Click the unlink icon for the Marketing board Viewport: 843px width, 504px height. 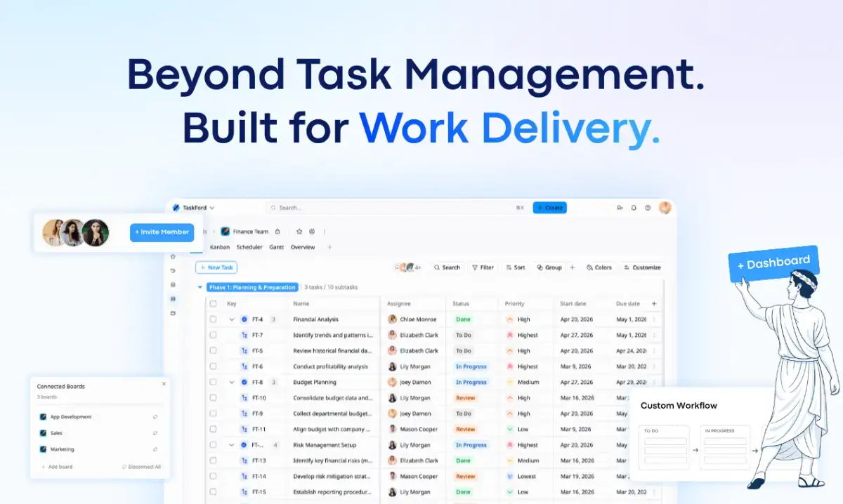155,449
